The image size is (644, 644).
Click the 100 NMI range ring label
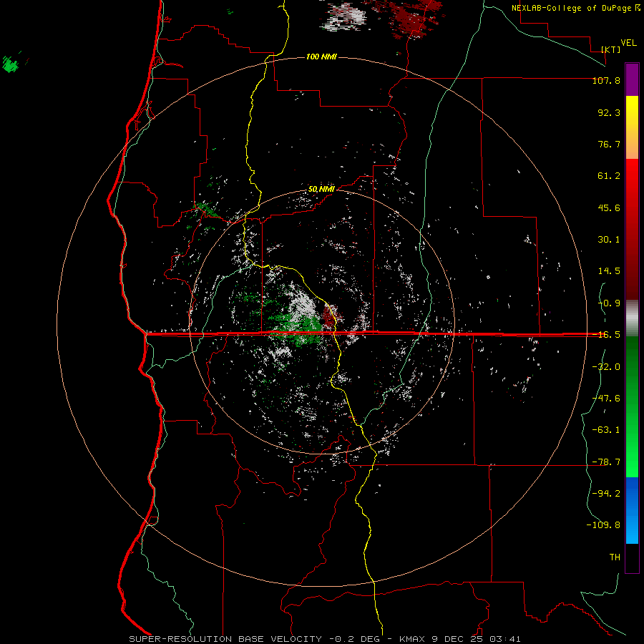(321, 57)
